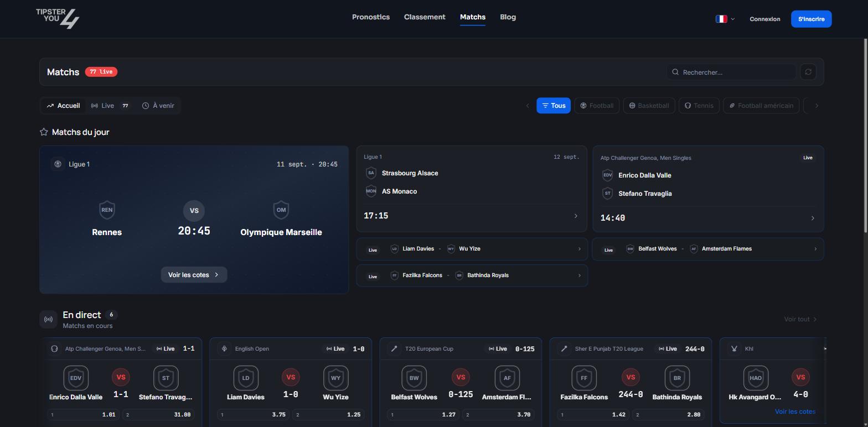Click the tennis icon on Atp Challenger Genoa live card
Viewport: 868px width, 427px height.
54,348
